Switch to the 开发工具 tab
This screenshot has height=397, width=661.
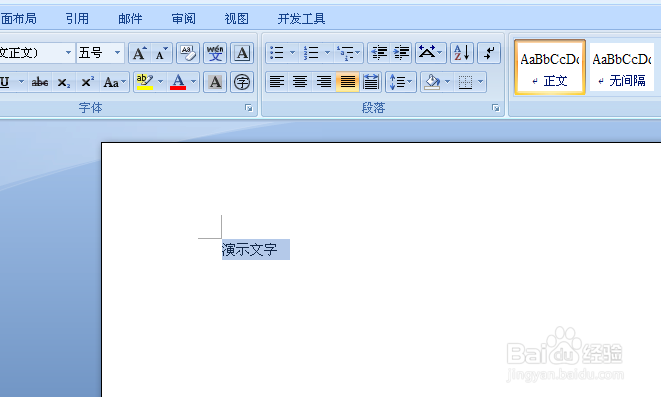click(x=301, y=19)
